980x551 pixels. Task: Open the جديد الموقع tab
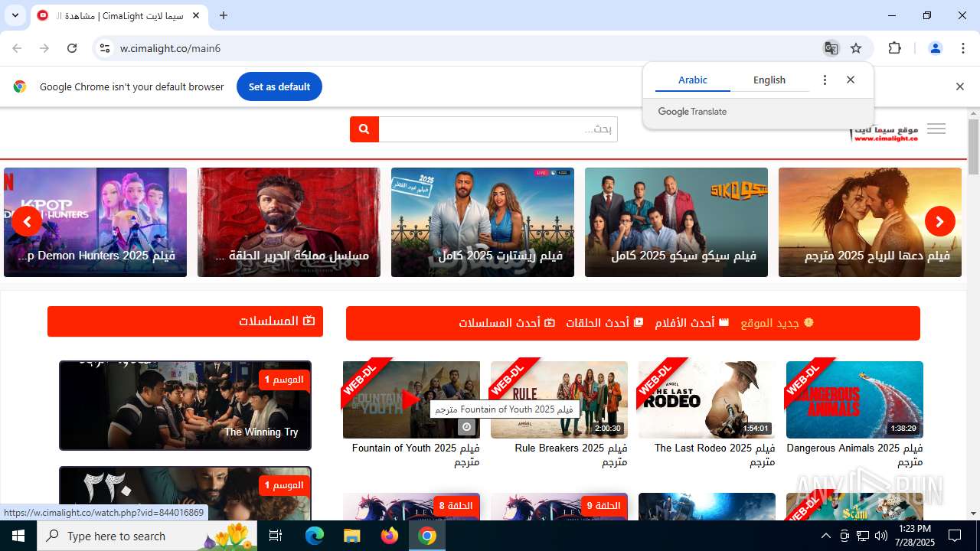click(x=777, y=323)
